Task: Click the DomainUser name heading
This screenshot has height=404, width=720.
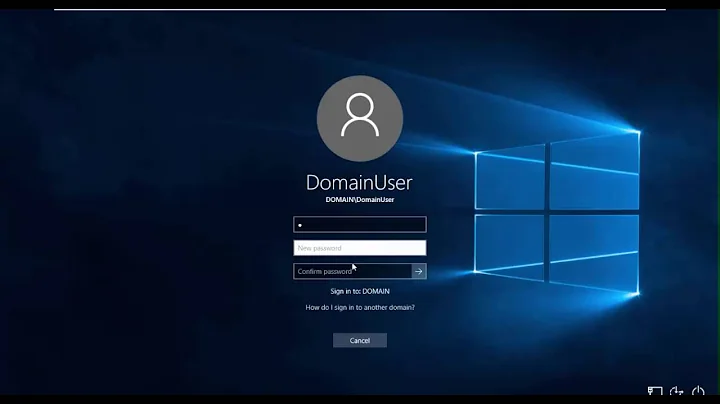Action: tap(360, 182)
